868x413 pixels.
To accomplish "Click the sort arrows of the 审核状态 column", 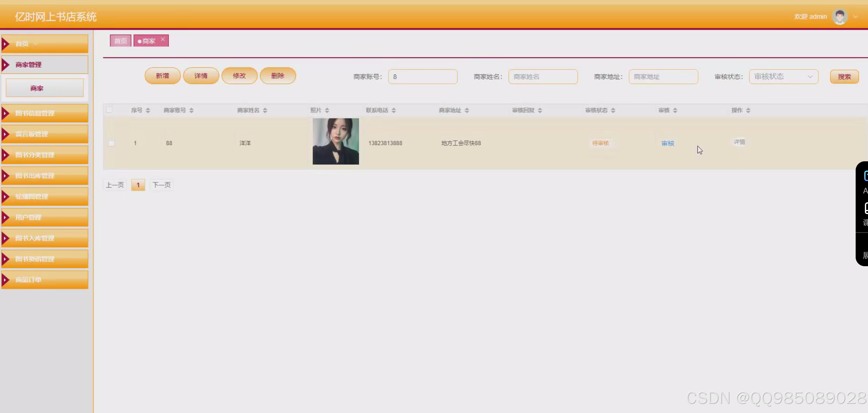I will [613, 110].
